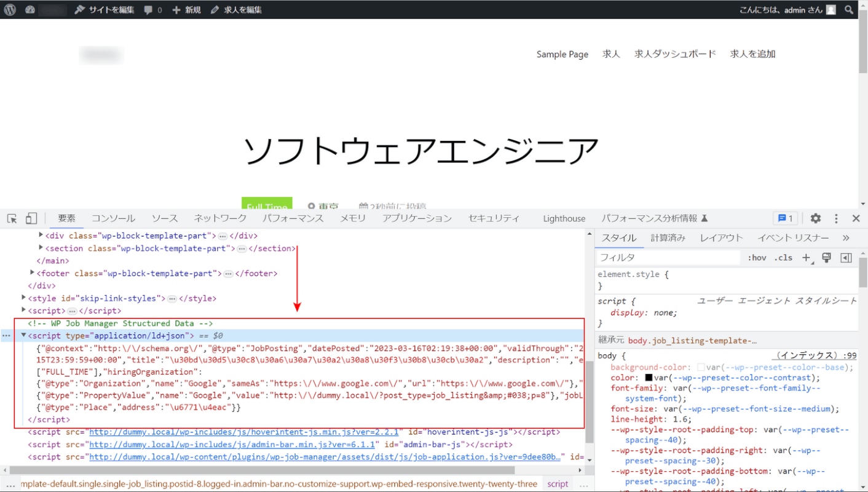Click the black color swatch in body rule
Screen dimensions: 868x492
[x=649, y=378]
